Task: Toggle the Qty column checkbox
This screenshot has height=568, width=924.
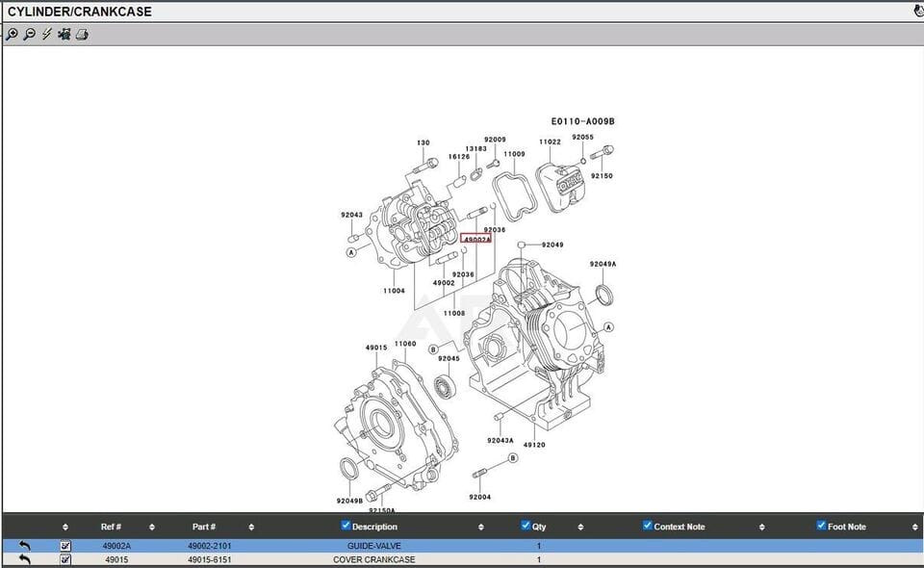Action: click(526, 526)
